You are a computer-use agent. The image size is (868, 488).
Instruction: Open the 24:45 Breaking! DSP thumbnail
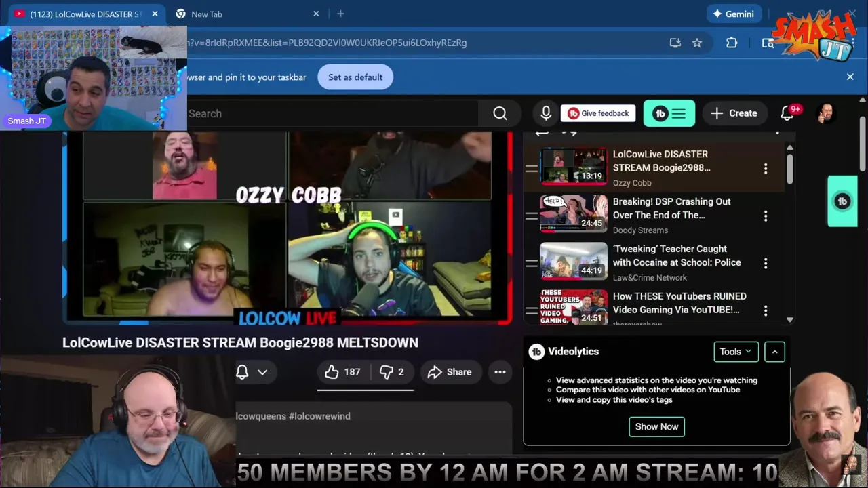click(x=574, y=213)
